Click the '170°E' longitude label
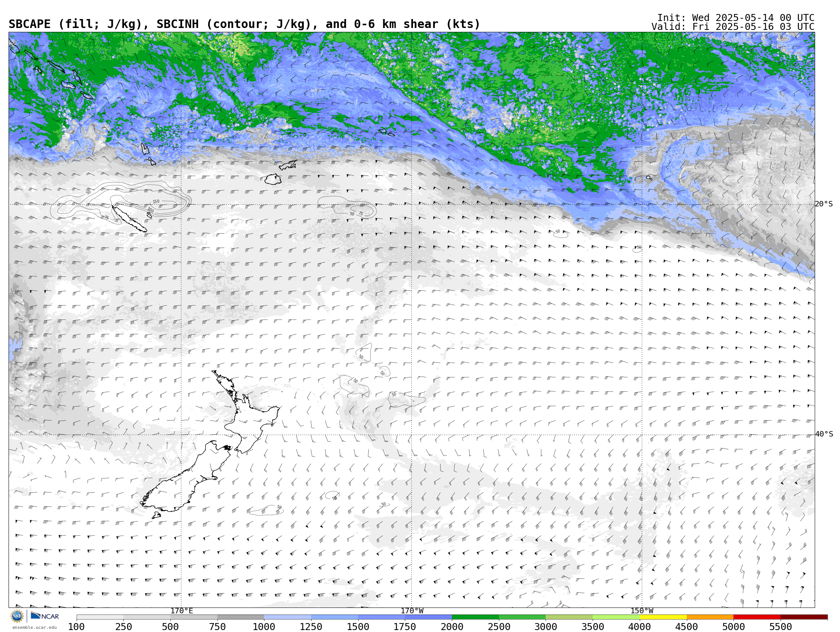This screenshot has height=632, width=840. point(182,611)
